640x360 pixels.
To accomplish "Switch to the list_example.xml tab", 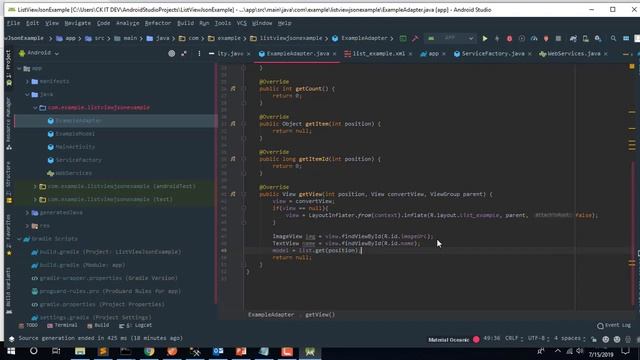I will (378, 53).
